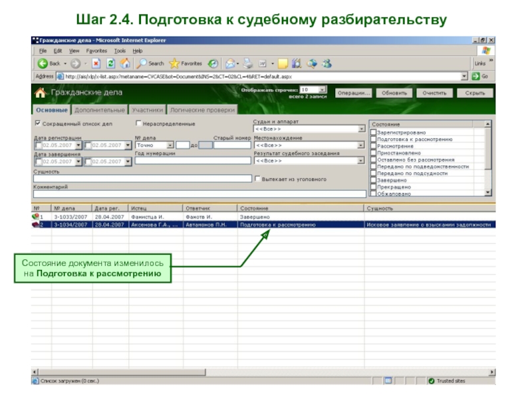Open Результат судебного заседания dropdown
Image resolution: width=532 pixels, height=399 pixels.
pos(362,161)
